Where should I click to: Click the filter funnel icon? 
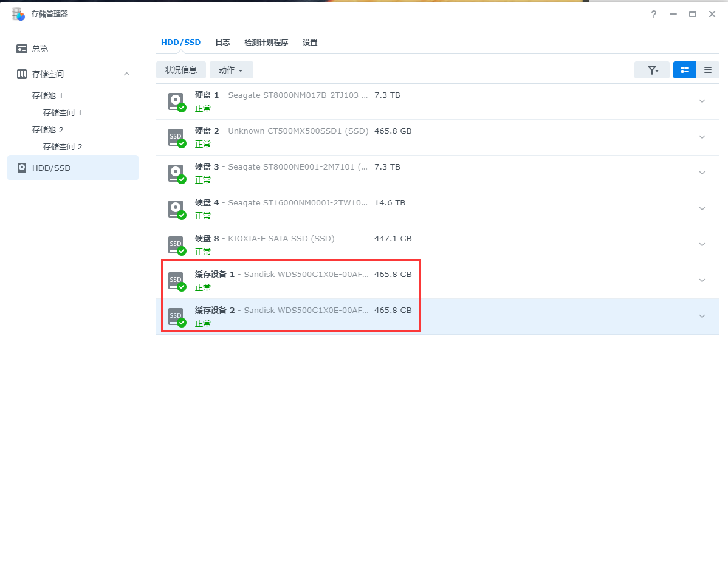(x=652, y=70)
